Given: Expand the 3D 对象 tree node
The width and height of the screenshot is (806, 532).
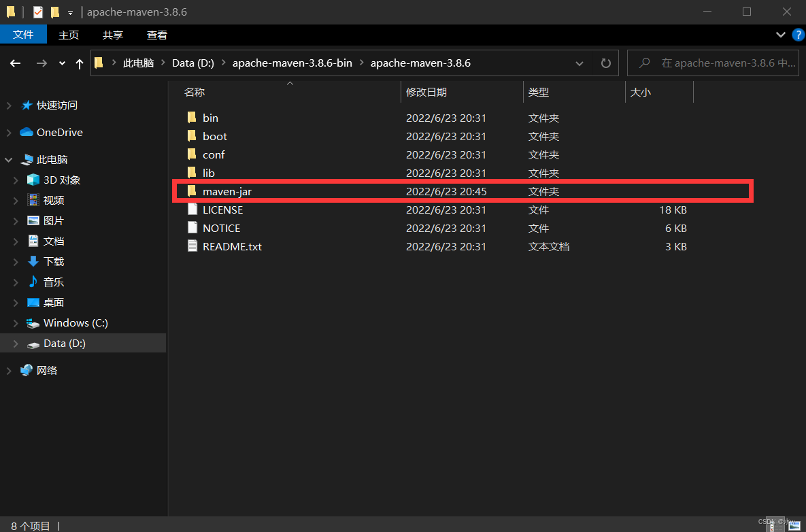Looking at the screenshot, I should [x=16, y=180].
